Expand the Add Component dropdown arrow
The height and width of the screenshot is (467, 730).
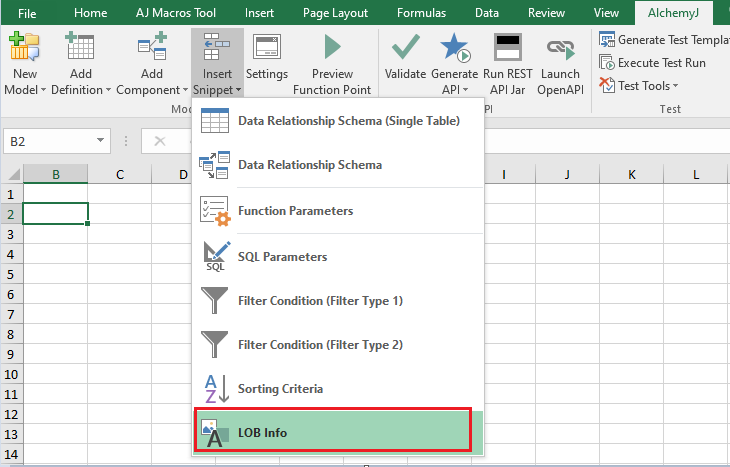[185, 89]
